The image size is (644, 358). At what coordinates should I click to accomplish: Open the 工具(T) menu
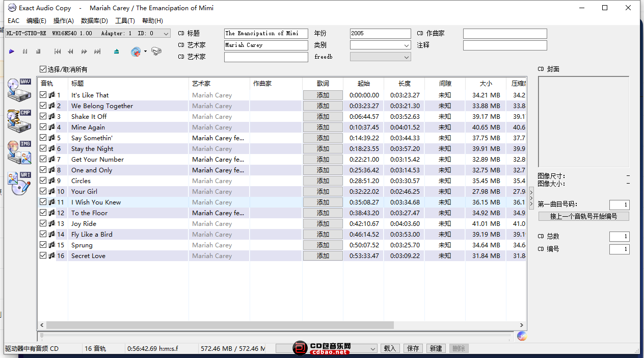(x=125, y=21)
